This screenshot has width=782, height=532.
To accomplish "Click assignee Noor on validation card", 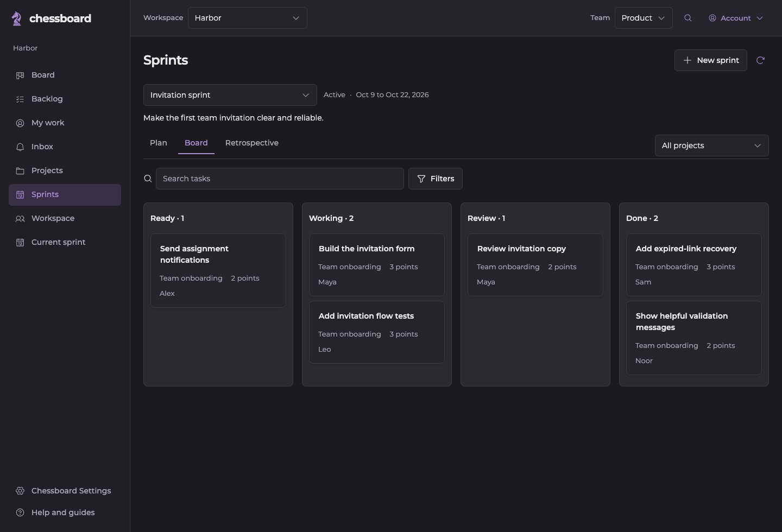I will click(644, 361).
